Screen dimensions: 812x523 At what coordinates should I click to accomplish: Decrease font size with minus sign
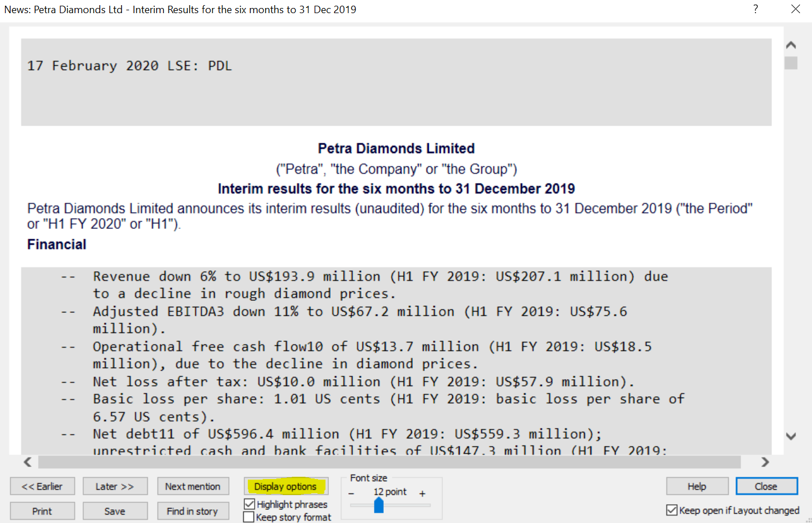click(351, 493)
